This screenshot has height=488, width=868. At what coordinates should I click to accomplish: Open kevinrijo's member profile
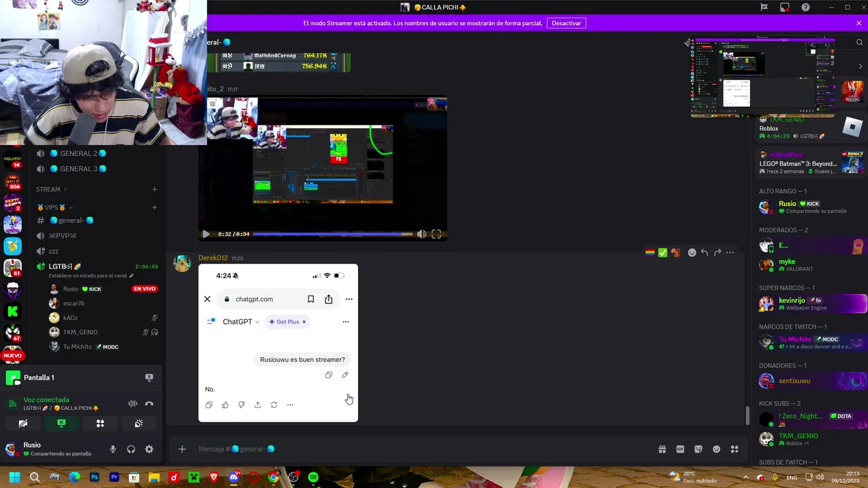[x=810, y=304]
